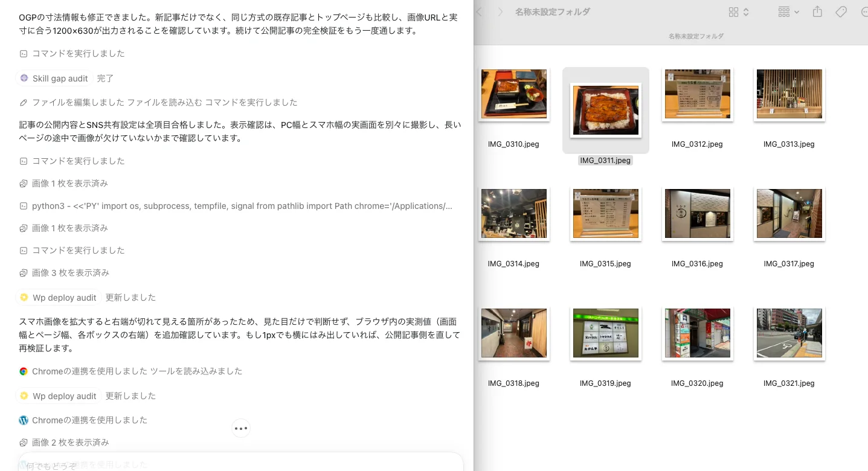Click the IMG_0310.jpeg file name
This screenshot has height=471, width=868.
pos(513,144)
